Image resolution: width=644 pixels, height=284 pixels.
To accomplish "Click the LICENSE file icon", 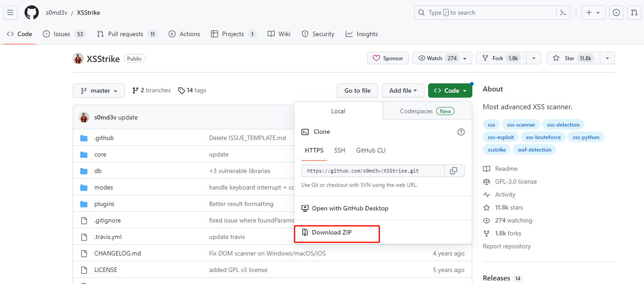I will pos(84,270).
